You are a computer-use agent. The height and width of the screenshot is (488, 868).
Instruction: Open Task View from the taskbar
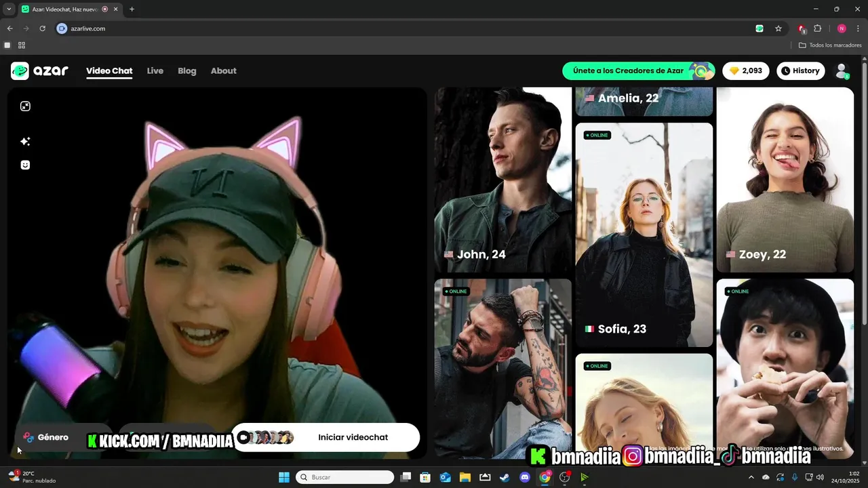tap(406, 477)
